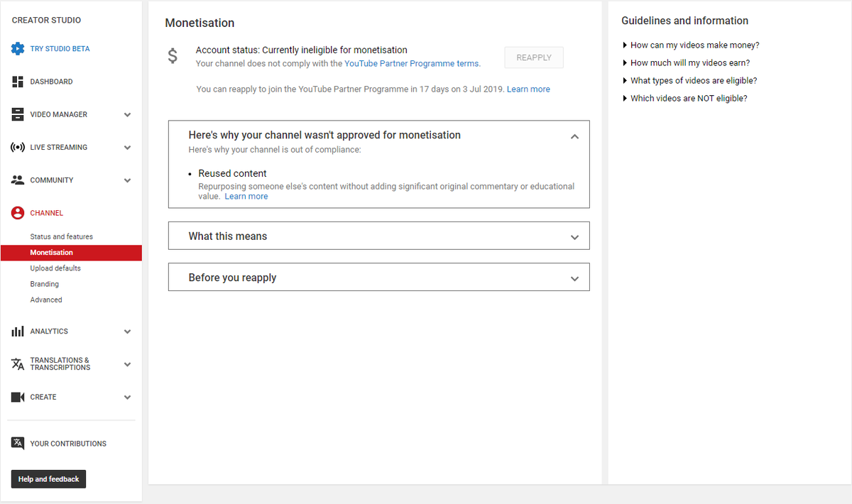The image size is (852, 504).
Task: Open Upload defaults submenu item
Action: click(x=55, y=268)
